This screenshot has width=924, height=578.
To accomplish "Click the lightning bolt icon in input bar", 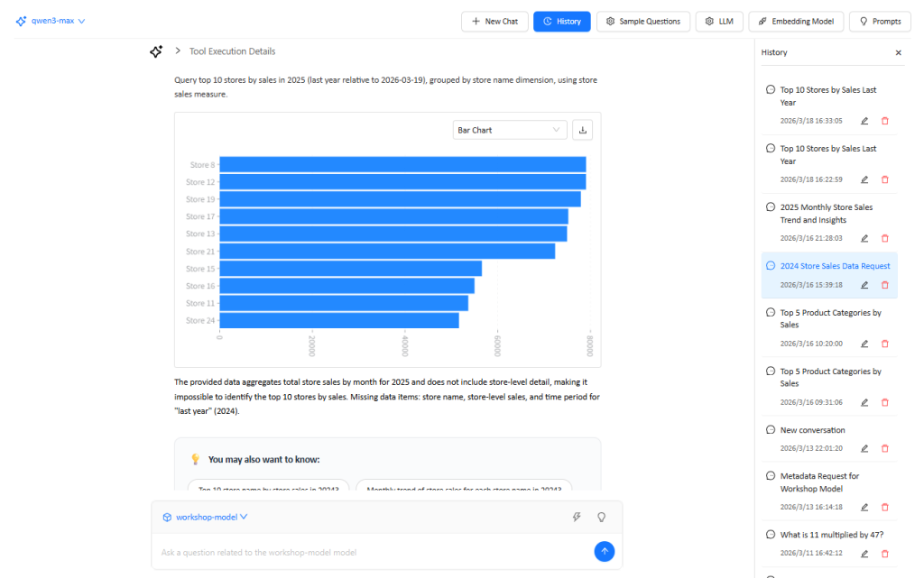I will point(577,517).
